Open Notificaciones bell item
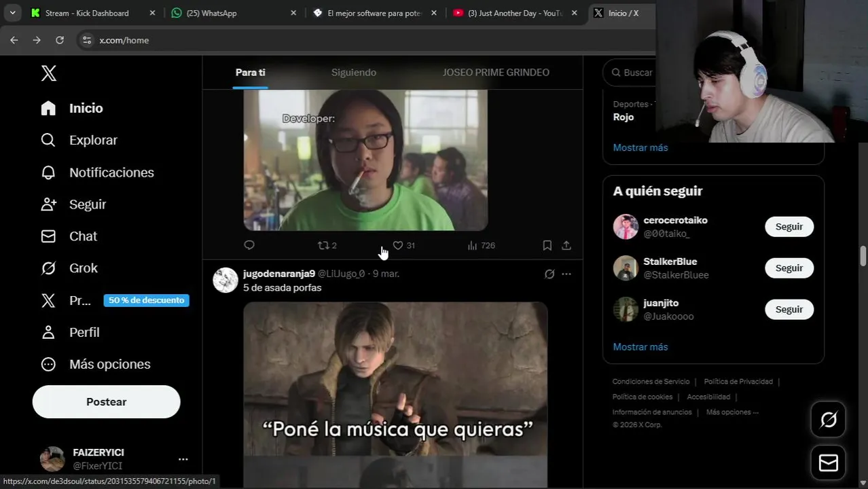868x489 pixels. tap(97, 173)
